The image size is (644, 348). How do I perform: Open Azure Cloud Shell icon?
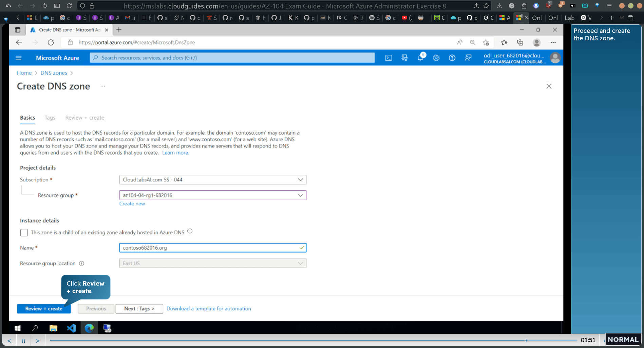coord(389,58)
